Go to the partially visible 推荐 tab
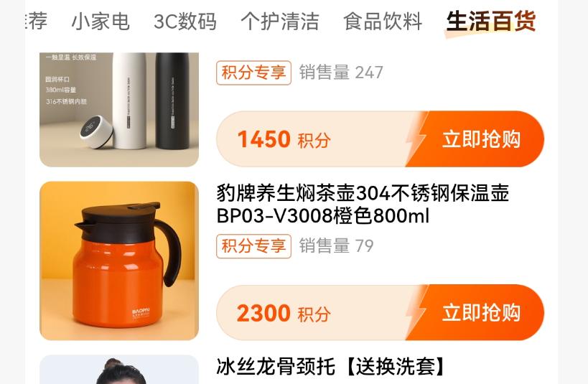The height and width of the screenshot is (384, 588). point(36,21)
